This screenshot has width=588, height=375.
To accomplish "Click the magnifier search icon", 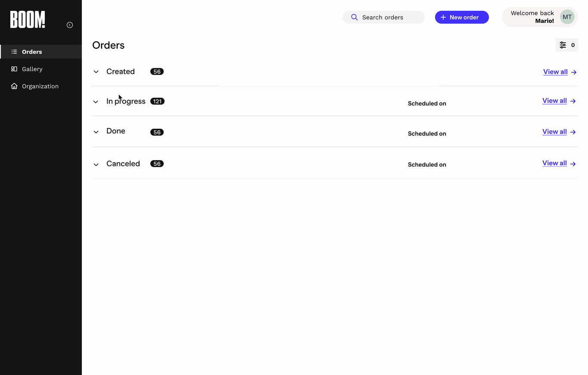I will tap(354, 17).
